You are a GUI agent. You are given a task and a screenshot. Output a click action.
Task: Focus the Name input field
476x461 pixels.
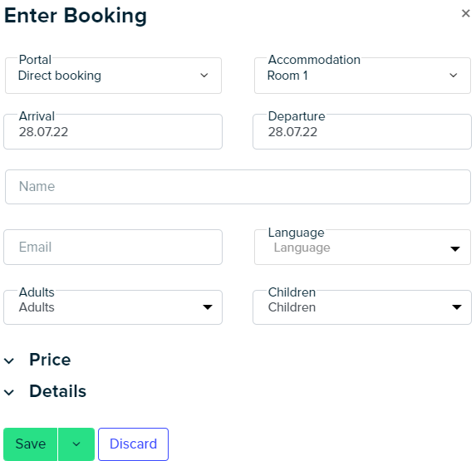238,187
